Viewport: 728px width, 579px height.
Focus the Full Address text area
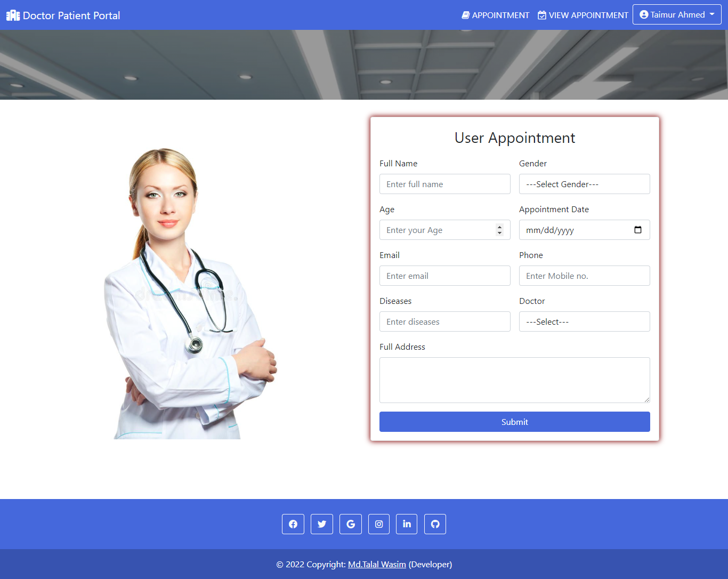(x=515, y=380)
